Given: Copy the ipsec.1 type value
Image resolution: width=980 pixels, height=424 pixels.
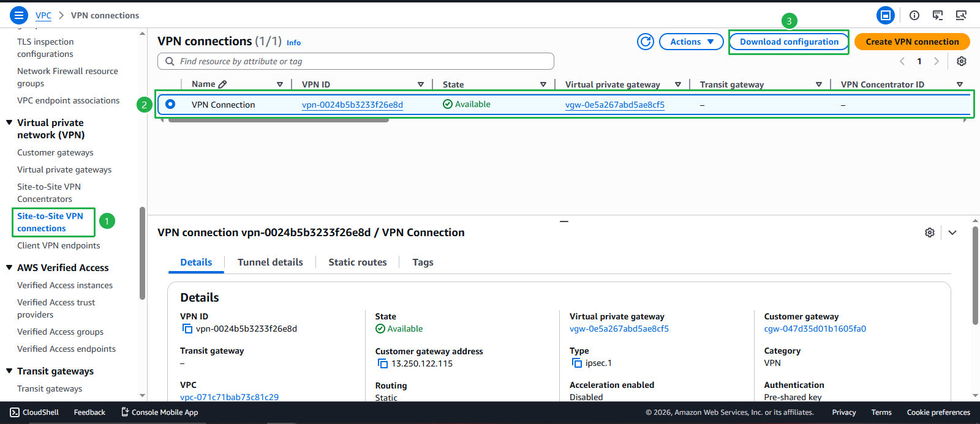Looking at the screenshot, I should pyautogui.click(x=577, y=363).
